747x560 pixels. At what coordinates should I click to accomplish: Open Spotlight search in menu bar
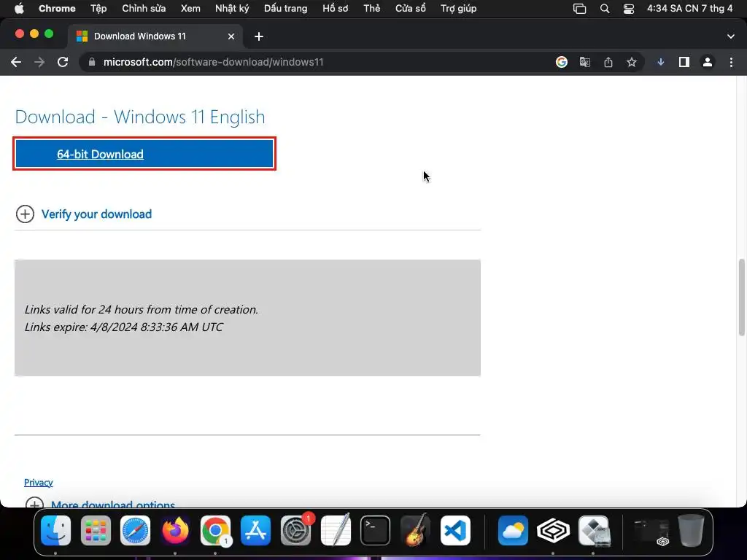tap(605, 8)
